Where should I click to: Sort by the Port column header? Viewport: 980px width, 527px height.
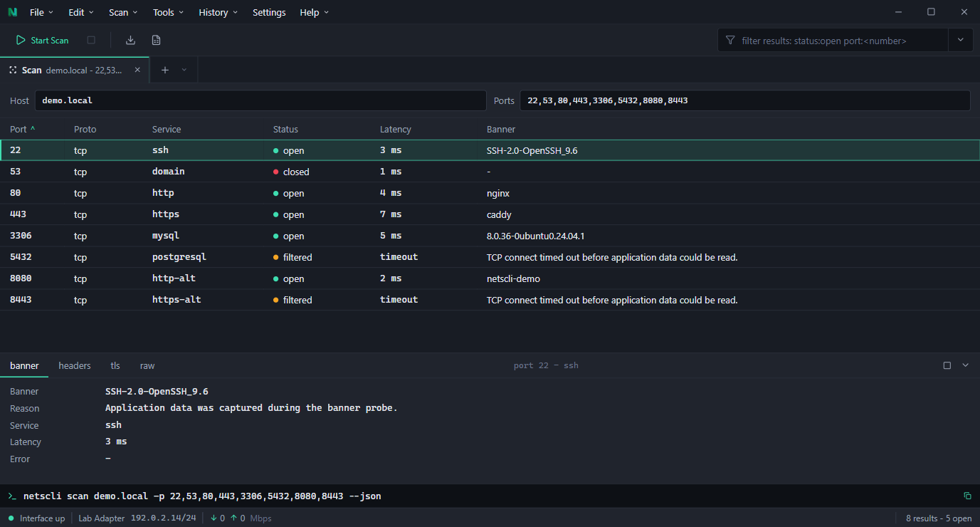click(22, 129)
